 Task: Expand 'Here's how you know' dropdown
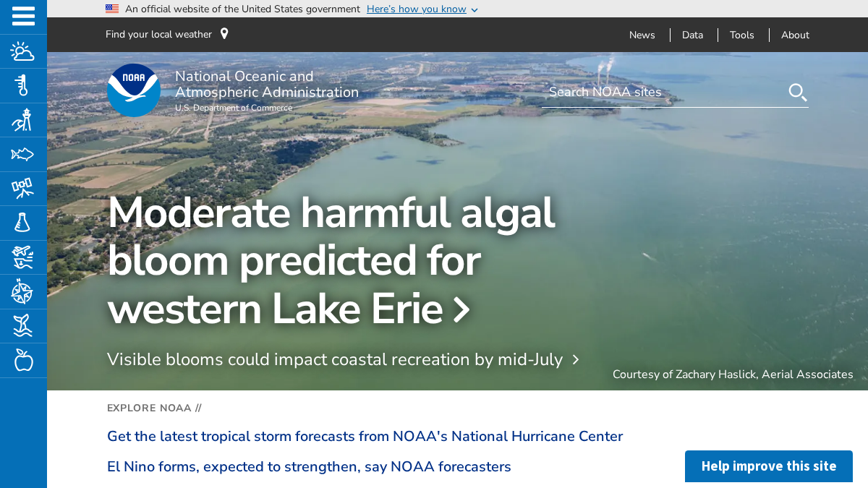(x=422, y=9)
